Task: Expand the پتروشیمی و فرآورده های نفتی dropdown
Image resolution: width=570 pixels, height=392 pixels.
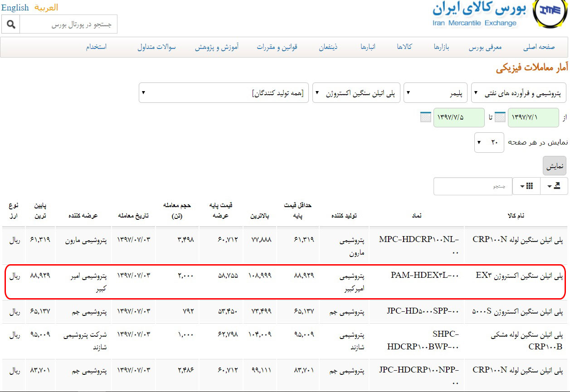Action: (519, 93)
